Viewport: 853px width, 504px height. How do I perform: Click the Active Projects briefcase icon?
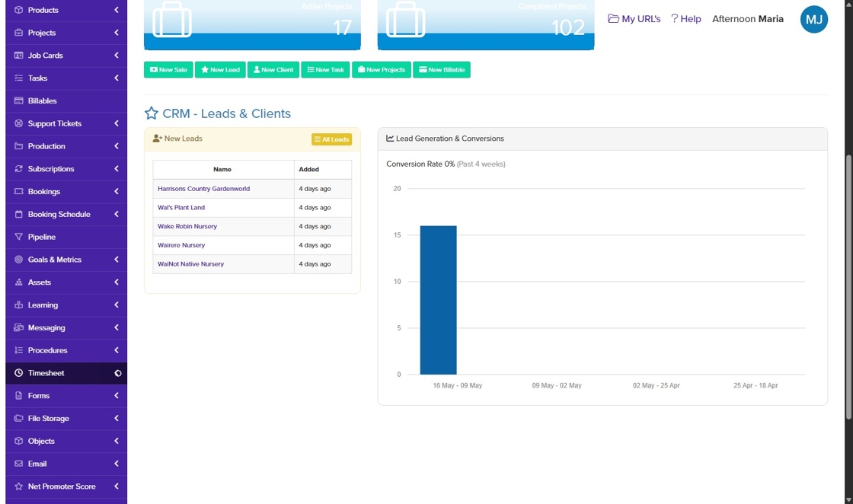click(x=172, y=20)
